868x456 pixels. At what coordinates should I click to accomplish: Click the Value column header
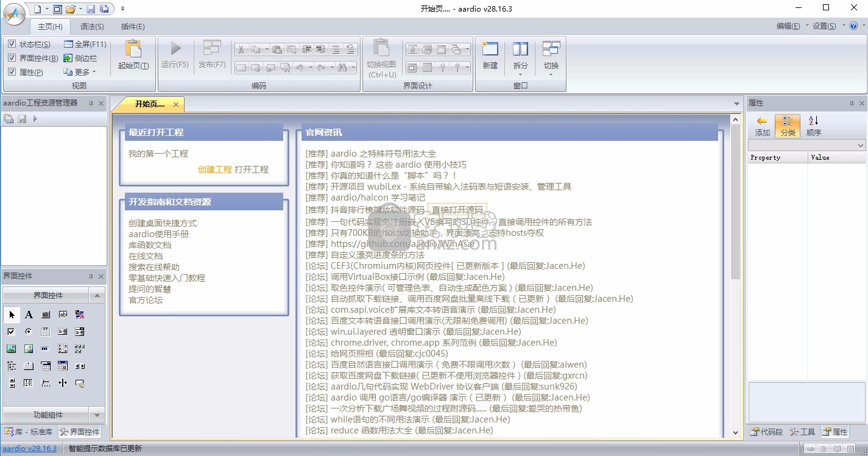click(x=836, y=157)
